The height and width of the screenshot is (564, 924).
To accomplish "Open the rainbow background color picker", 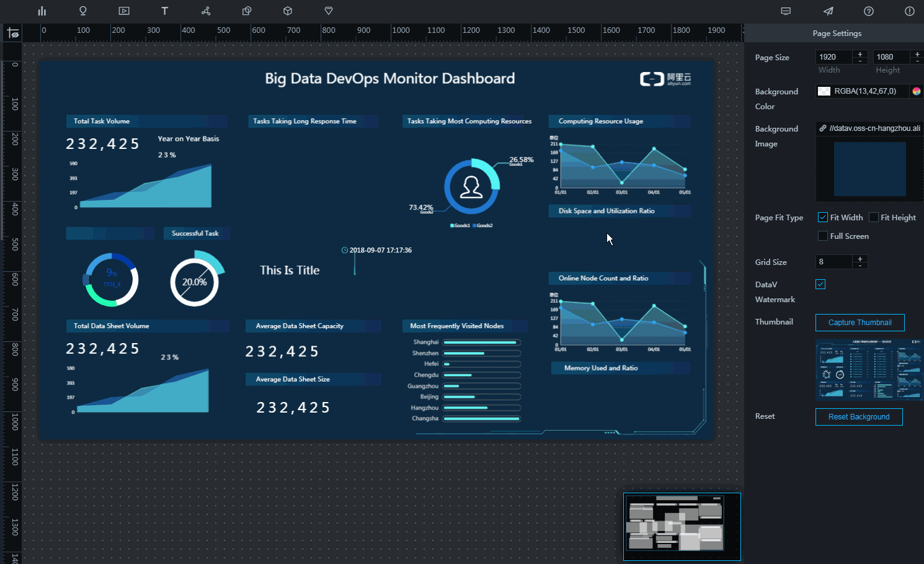I will (x=916, y=91).
